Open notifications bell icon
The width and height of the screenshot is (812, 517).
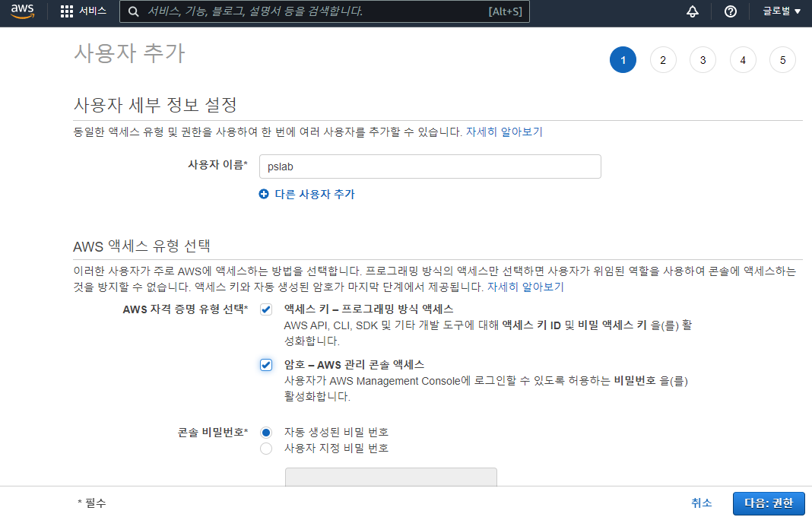(693, 11)
